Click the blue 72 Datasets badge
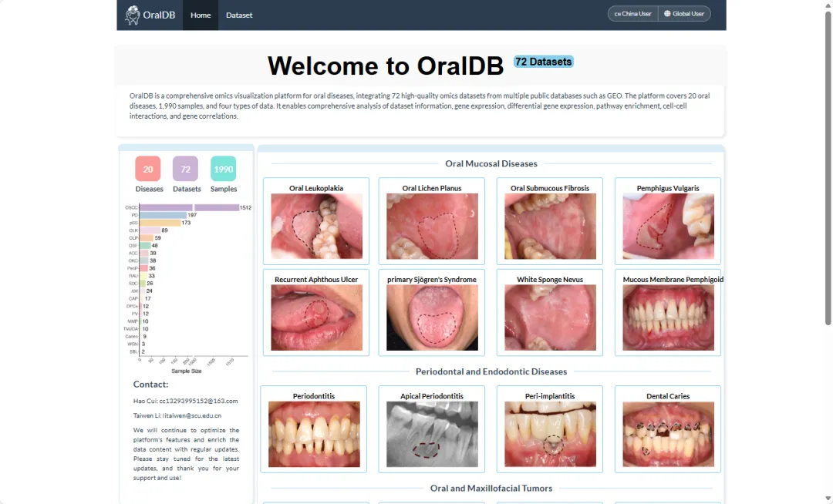Viewport: 833px width, 504px height. coord(544,62)
